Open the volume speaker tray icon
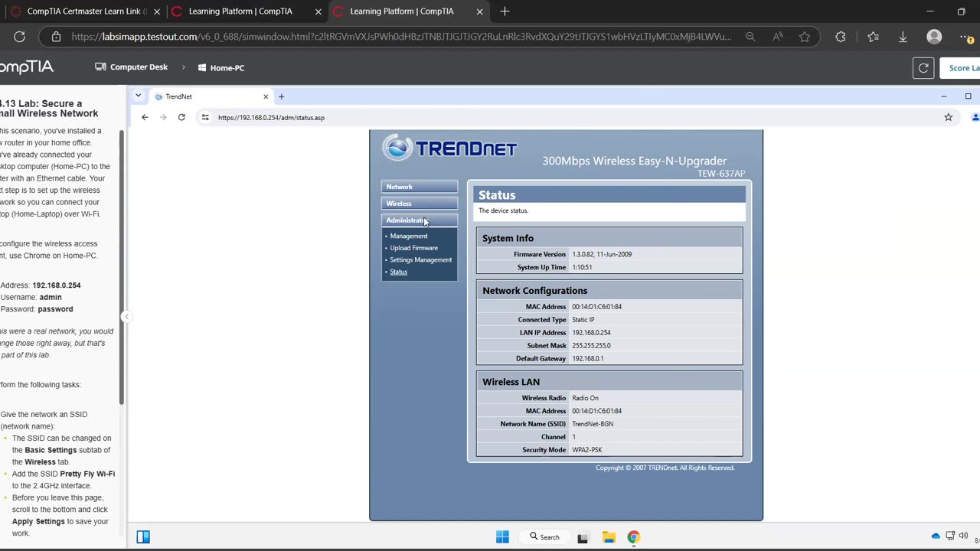This screenshot has height=551, width=980. point(963,536)
